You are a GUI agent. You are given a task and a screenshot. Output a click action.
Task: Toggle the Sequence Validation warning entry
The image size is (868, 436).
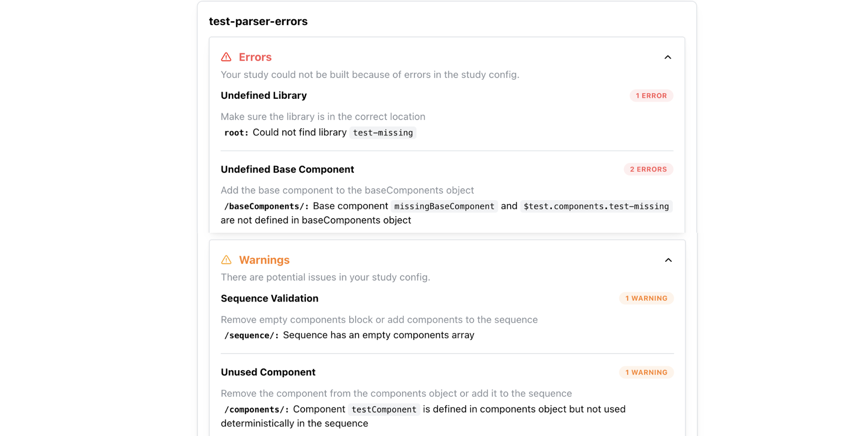(269, 298)
